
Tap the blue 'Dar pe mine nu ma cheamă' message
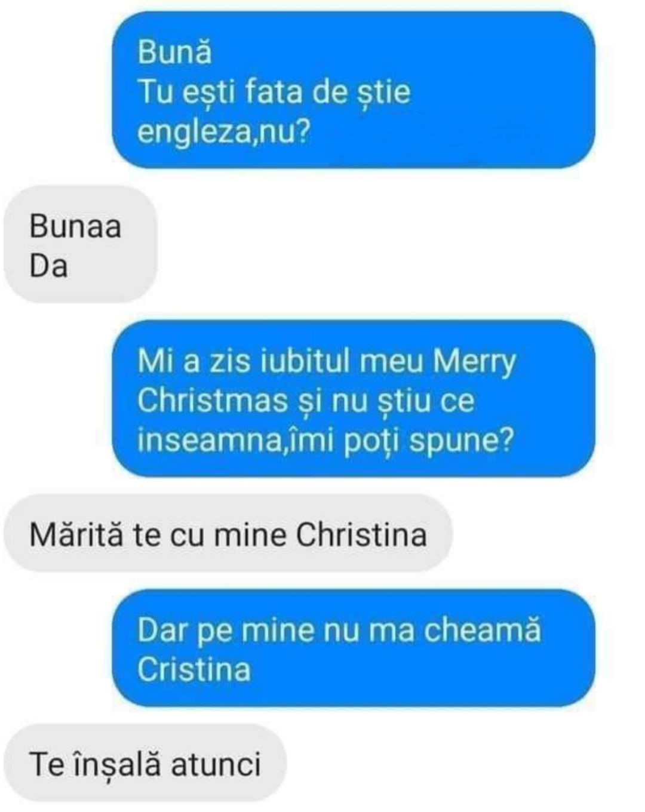point(354,648)
